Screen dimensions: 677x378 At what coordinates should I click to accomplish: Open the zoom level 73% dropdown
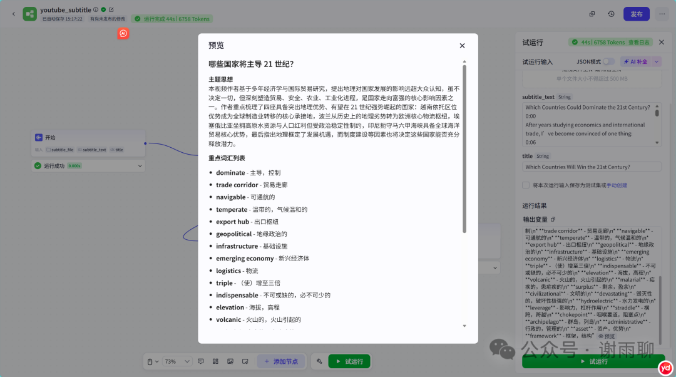click(x=177, y=361)
